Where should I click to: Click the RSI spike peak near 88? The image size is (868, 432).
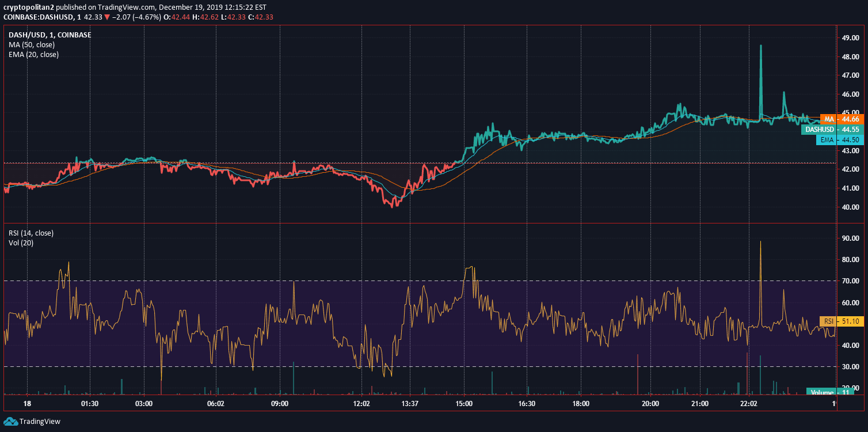761,242
